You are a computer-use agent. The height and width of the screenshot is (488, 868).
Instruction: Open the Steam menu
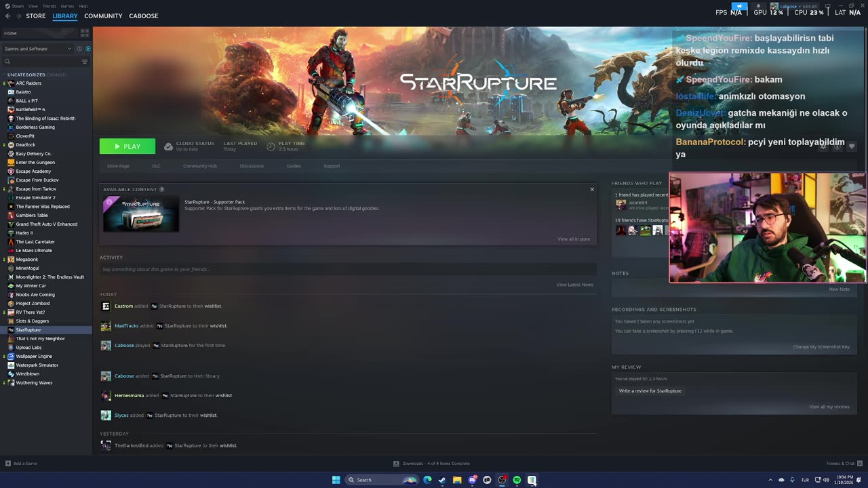coord(17,6)
